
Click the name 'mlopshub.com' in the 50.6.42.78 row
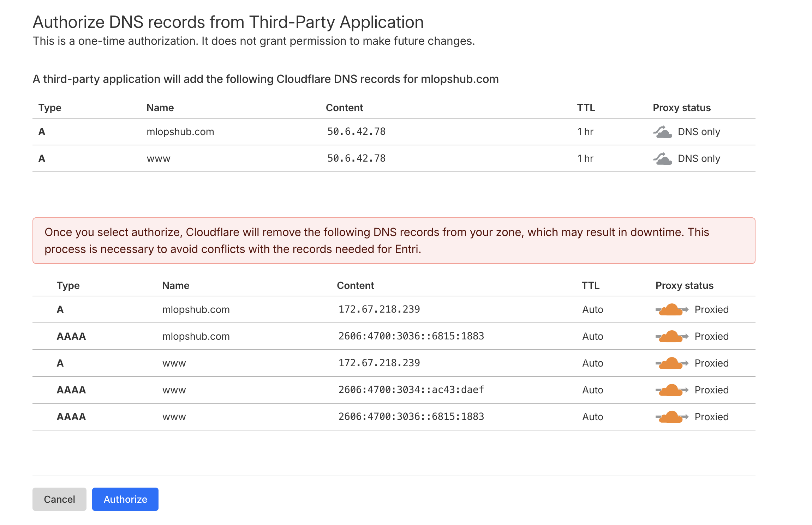(180, 132)
